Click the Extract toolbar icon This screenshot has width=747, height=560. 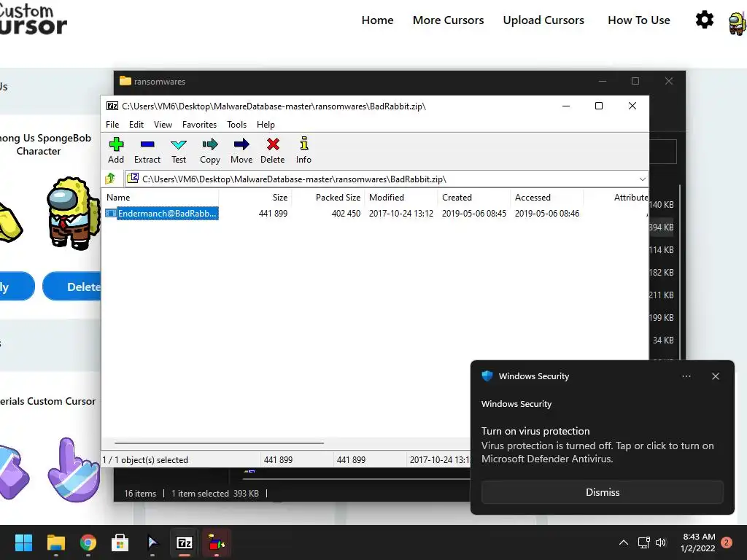point(147,150)
